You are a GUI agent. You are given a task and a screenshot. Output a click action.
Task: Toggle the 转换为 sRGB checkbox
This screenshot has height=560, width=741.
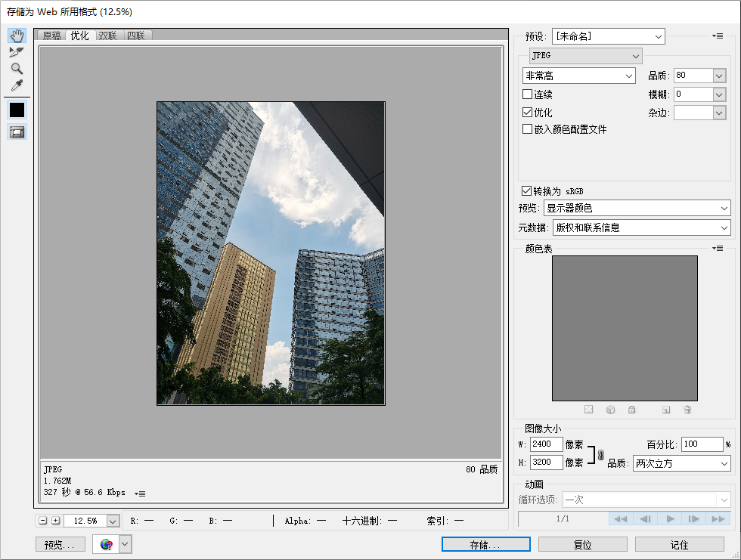click(527, 191)
